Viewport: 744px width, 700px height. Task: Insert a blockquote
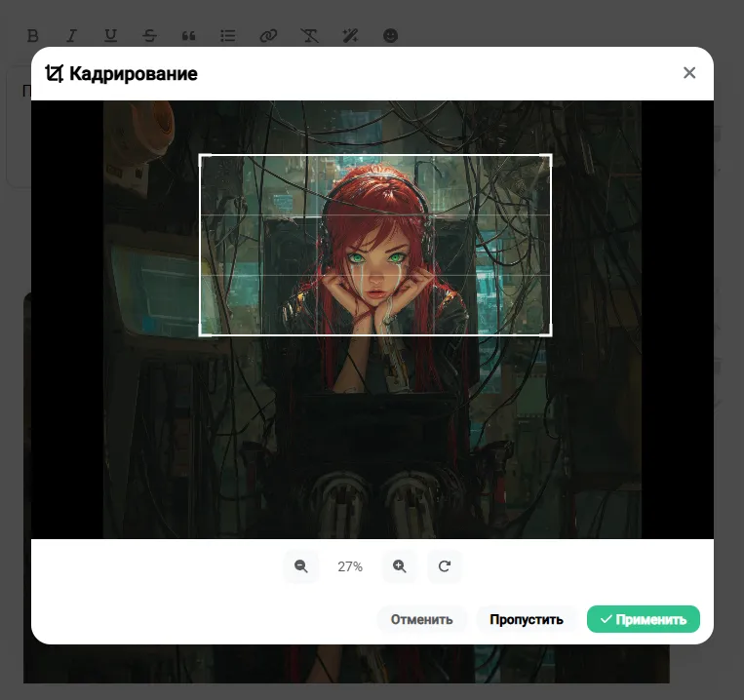(x=189, y=36)
